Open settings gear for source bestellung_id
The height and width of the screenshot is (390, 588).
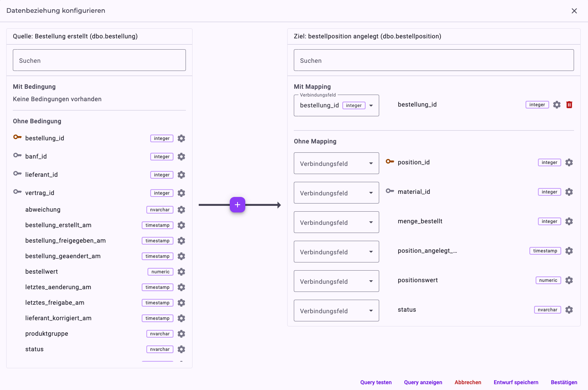[181, 138]
